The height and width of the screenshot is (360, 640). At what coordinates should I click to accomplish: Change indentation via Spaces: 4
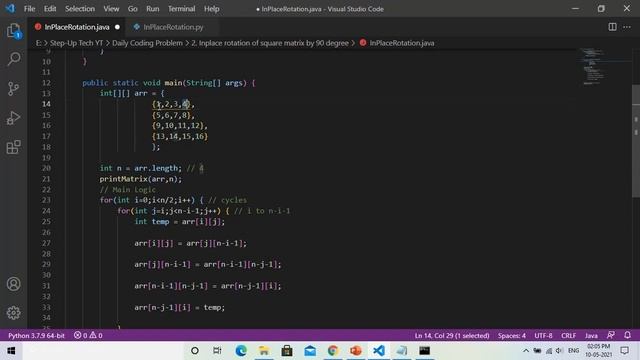(x=511, y=336)
